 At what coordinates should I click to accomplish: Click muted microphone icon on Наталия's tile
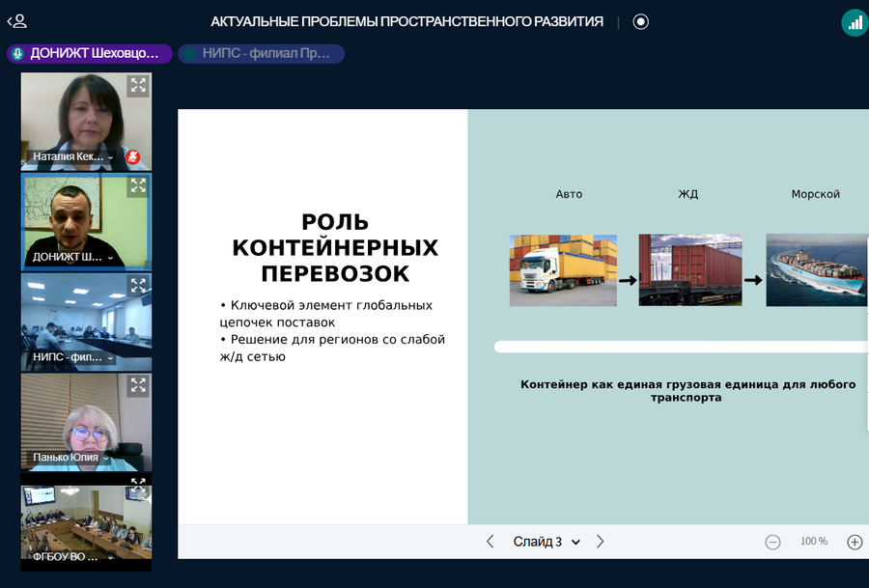pyautogui.click(x=133, y=156)
